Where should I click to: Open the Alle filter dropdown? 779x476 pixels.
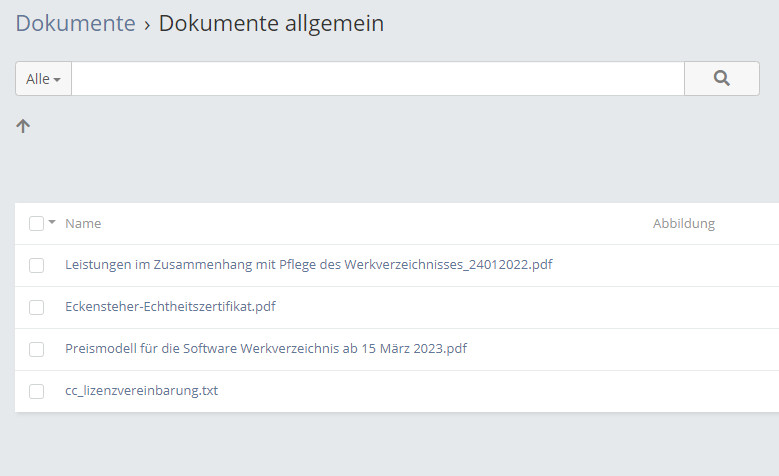pyautogui.click(x=43, y=79)
